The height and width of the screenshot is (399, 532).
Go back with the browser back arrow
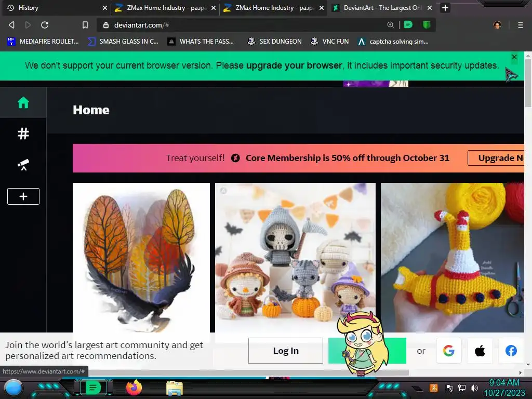[x=11, y=25]
